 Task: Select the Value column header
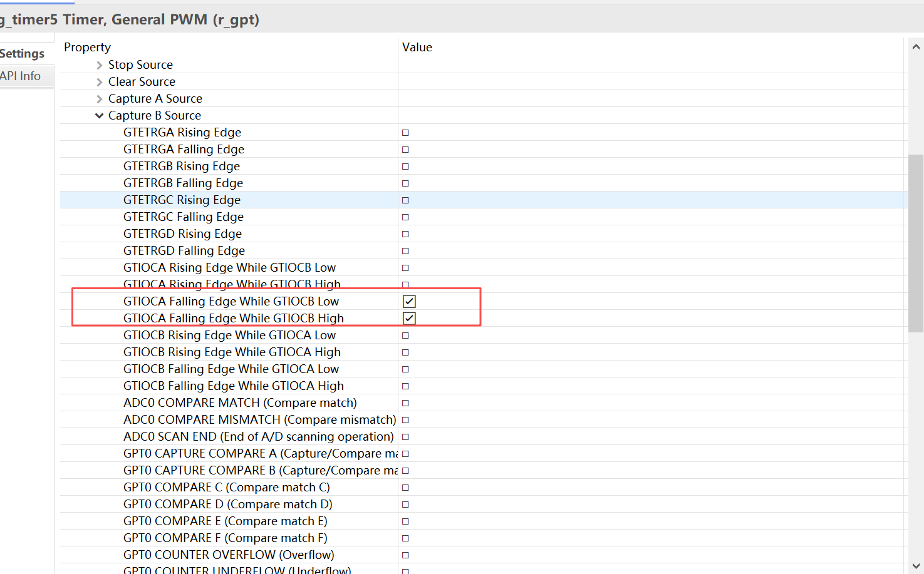(417, 48)
